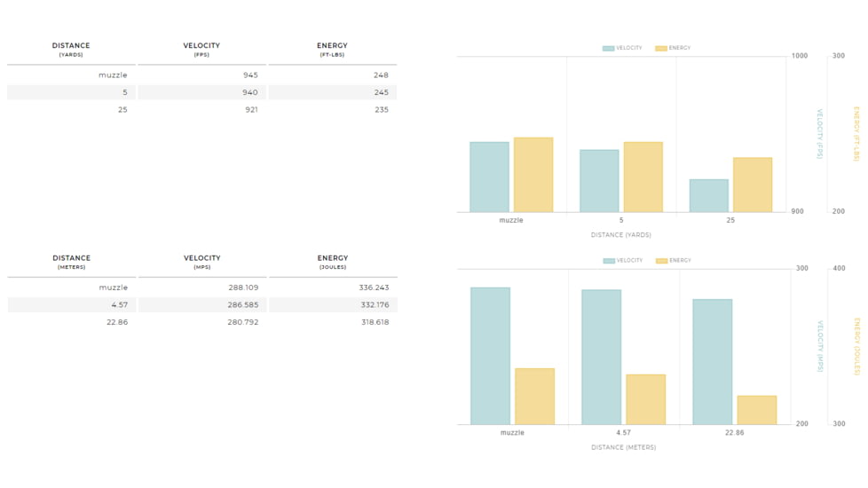Click velocity bar at 22.86 meters
The width and height of the screenshot is (868, 488).
712,361
